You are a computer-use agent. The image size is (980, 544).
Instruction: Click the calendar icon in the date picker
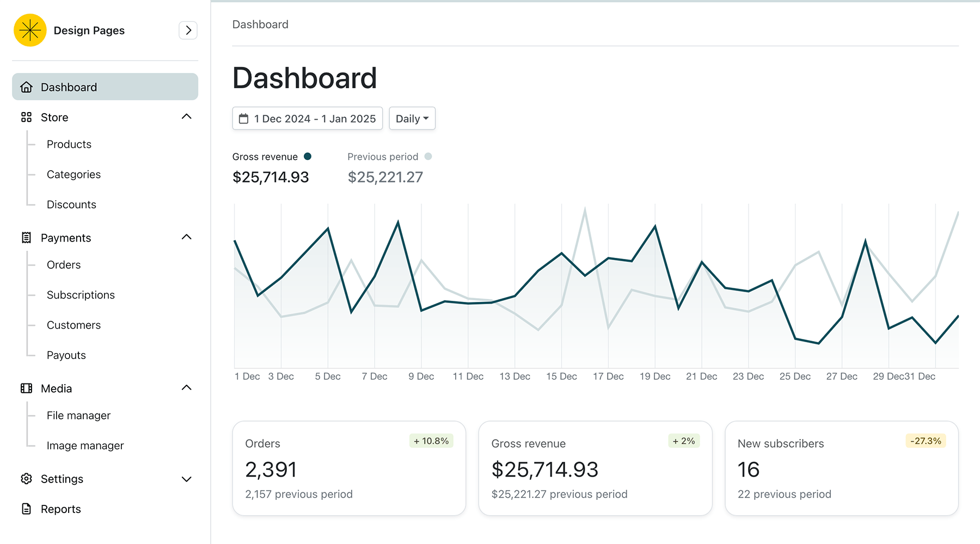(x=244, y=118)
